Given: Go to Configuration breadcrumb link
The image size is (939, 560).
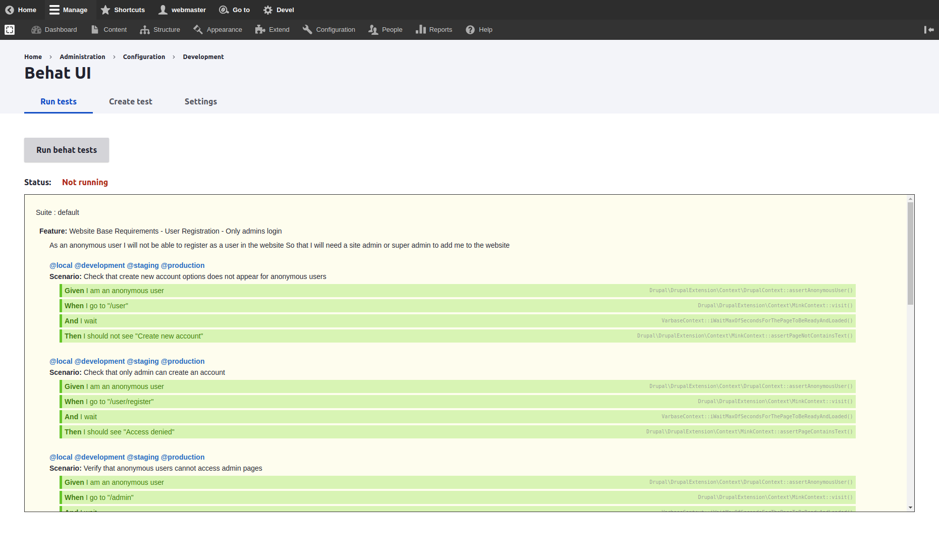Looking at the screenshot, I should click(144, 57).
